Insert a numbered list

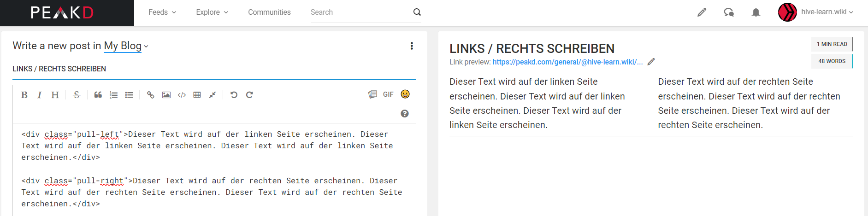(x=113, y=95)
